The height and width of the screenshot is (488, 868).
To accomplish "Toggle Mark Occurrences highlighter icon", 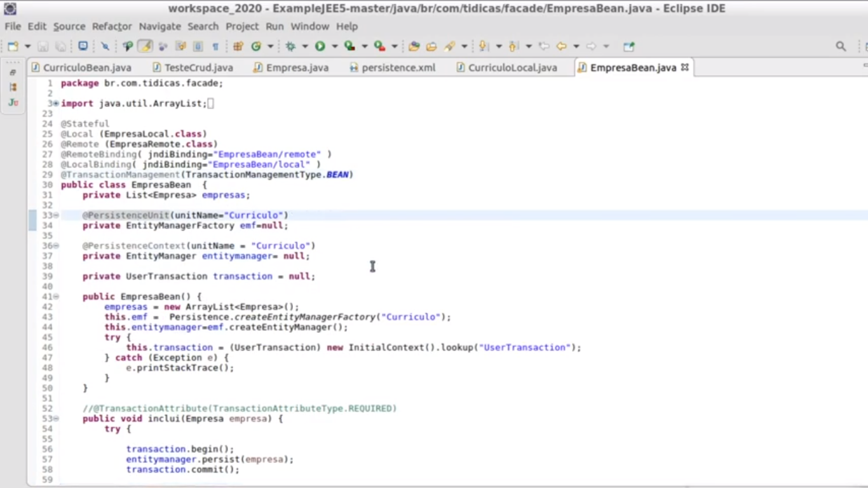I will (146, 46).
